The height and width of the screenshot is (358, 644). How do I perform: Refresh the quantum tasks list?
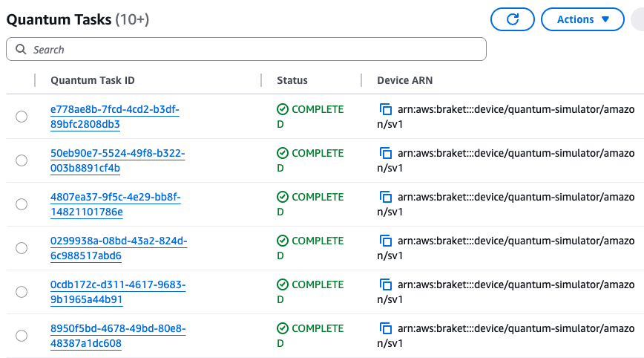coord(512,19)
